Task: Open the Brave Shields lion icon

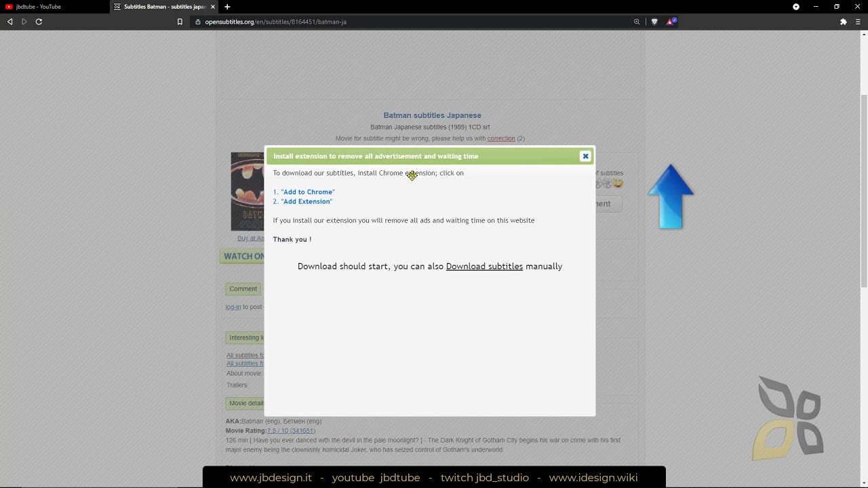Action: 654,22
